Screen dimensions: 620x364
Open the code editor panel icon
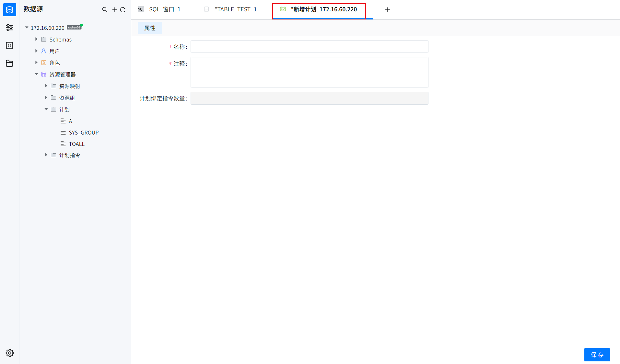pyautogui.click(x=9, y=45)
